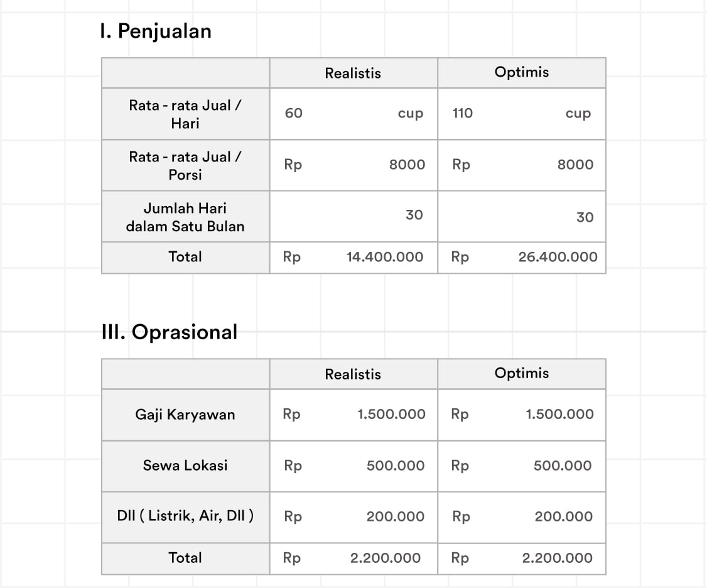
Task: Click the Rata - rata Jual / Porsi label
Action: click(185, 165)
